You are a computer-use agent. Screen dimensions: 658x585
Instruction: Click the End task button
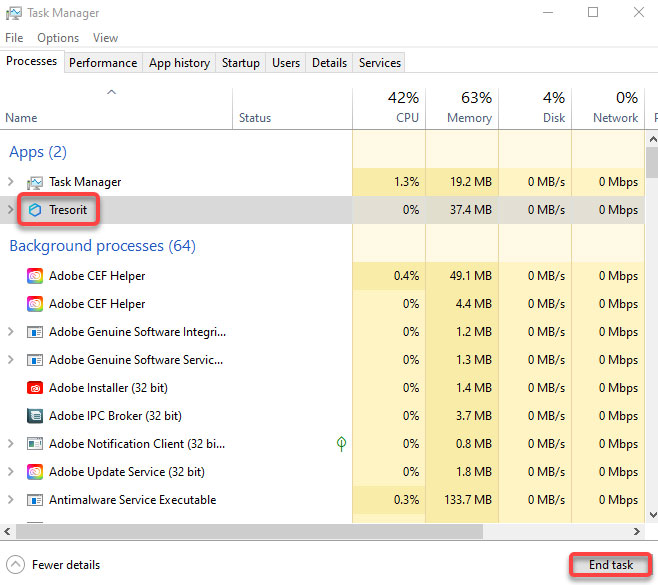[611, 565]
